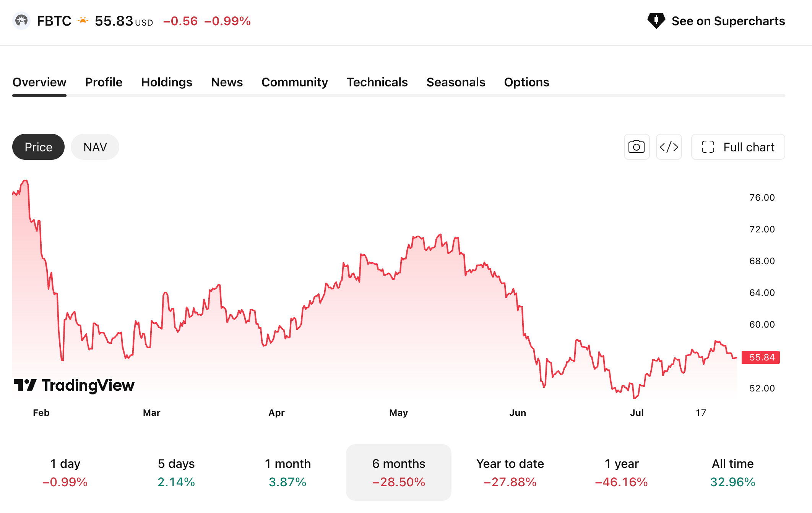Select the Price toggle
Screen dimensions: 812x513
38,147
